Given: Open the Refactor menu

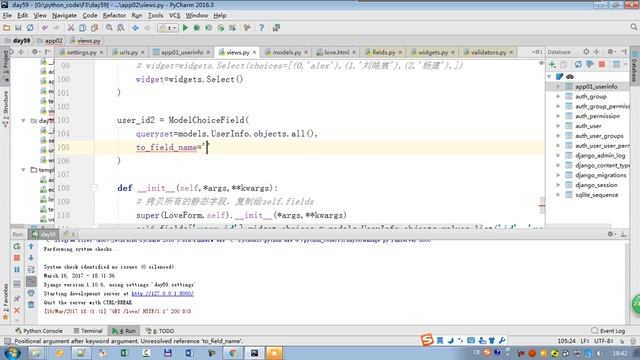Looking at the screenshot, I should 114,16.
